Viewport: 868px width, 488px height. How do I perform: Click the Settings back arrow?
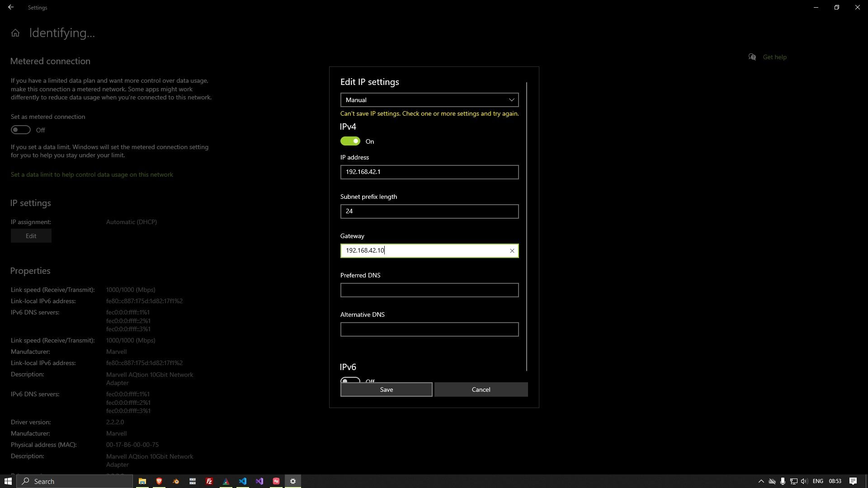[10, 7]
